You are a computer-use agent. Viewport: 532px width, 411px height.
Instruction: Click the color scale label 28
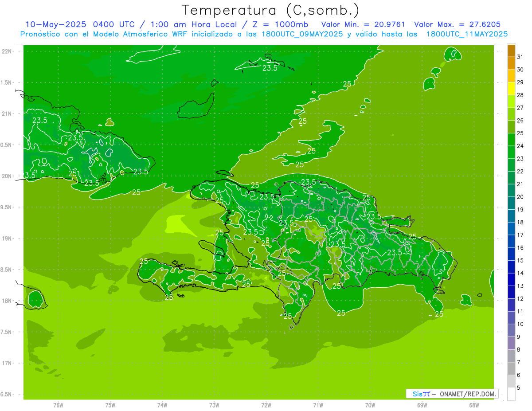[x=520, y=95]
